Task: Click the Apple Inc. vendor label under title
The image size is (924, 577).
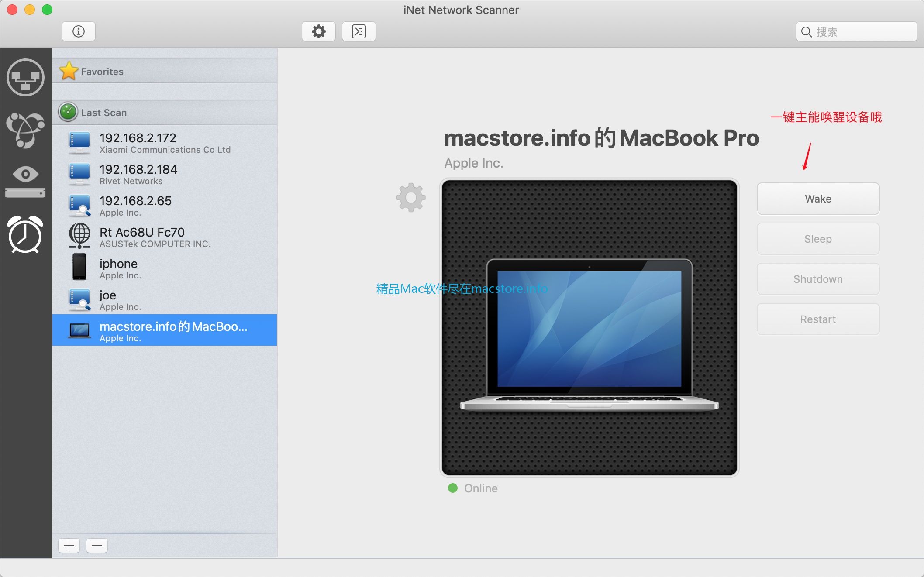Action: (x=474, y=163)
